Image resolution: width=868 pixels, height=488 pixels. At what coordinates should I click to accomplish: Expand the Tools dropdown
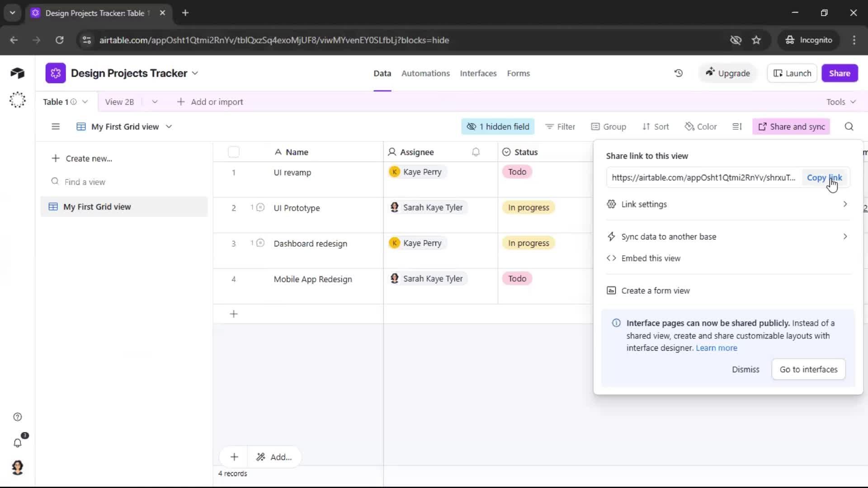[x=841, y=102]
